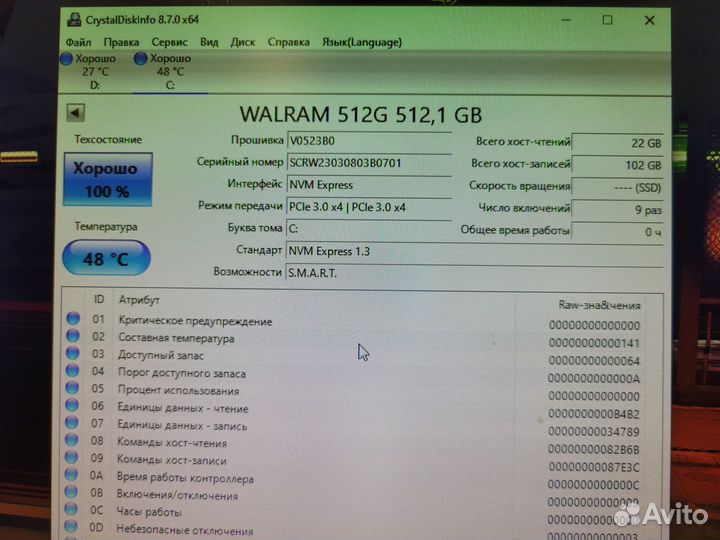720x540 pixels.
Task: Select attribute Команды хост-чтения
Action: [172, 443]
